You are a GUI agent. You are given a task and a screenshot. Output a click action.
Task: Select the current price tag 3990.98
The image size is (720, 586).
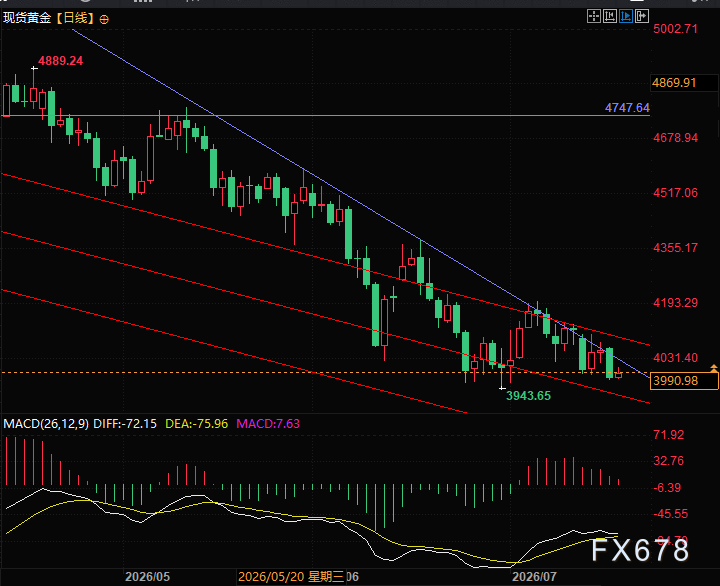pos(684,381)
